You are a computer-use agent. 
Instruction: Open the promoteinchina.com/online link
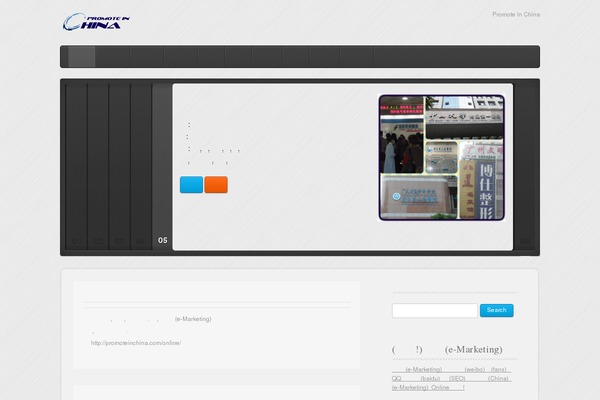pos(136,343)
